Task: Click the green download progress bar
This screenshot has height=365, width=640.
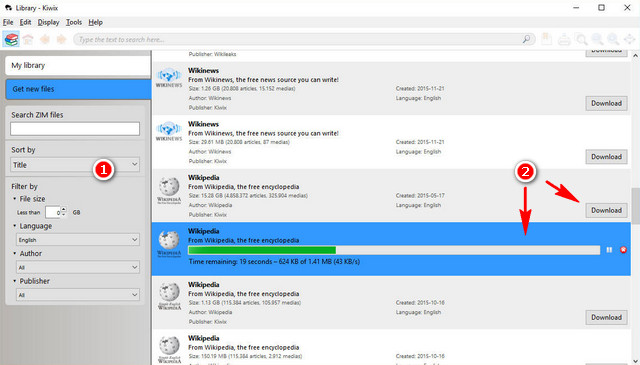Action: coord(262,250)
